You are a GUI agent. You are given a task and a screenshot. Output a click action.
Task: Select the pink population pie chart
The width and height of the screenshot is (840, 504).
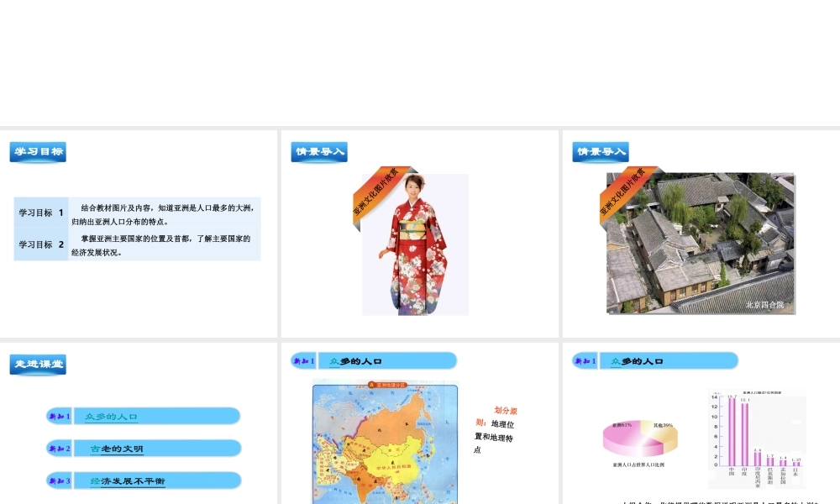point(640,438)
